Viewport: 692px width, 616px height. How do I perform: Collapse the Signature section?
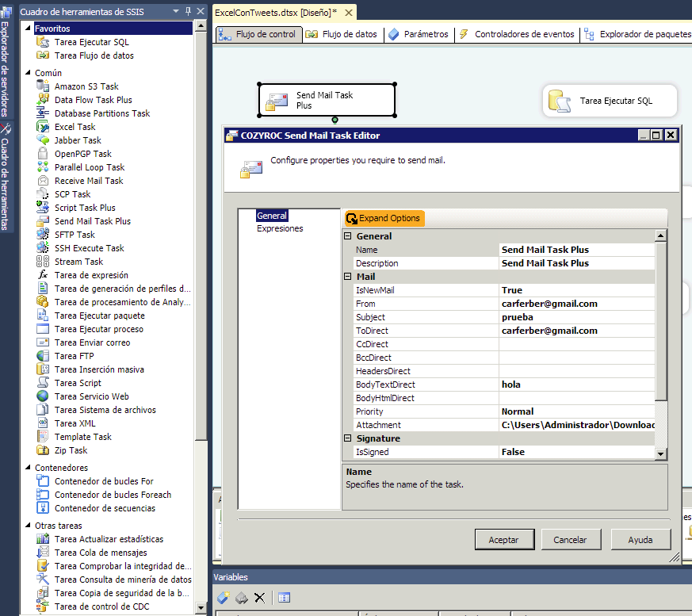pyautogui.click(x=346, y=438)
